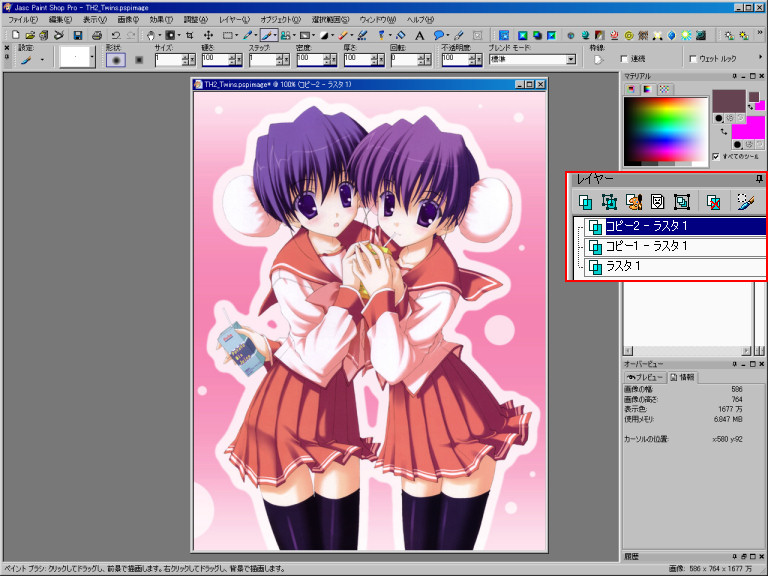Select the Clone Brush tool
The image size is (768, 576).
coord(285,35)
